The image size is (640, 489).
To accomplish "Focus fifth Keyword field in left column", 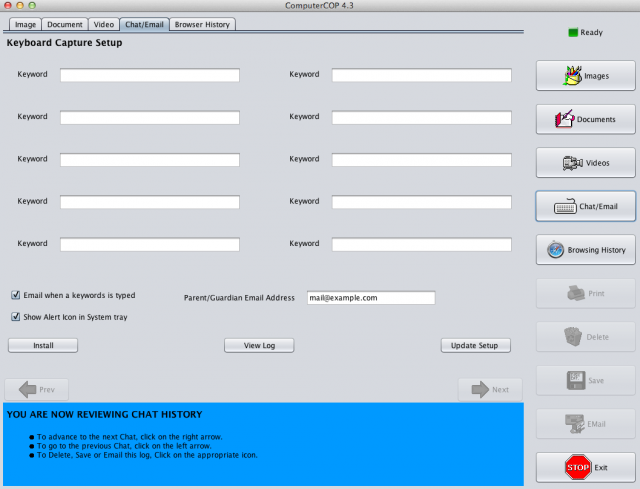I will tap(150, 244).
